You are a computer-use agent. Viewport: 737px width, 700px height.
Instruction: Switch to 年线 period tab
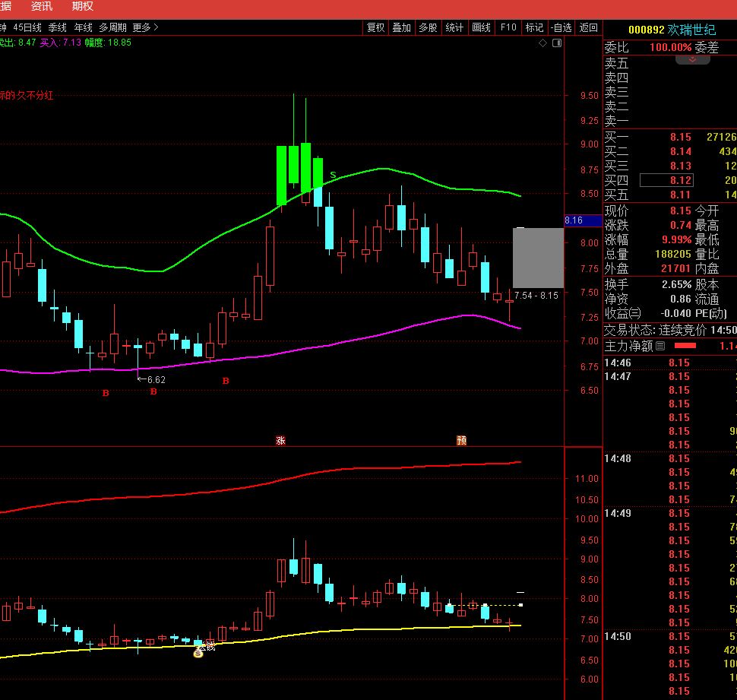83,27
